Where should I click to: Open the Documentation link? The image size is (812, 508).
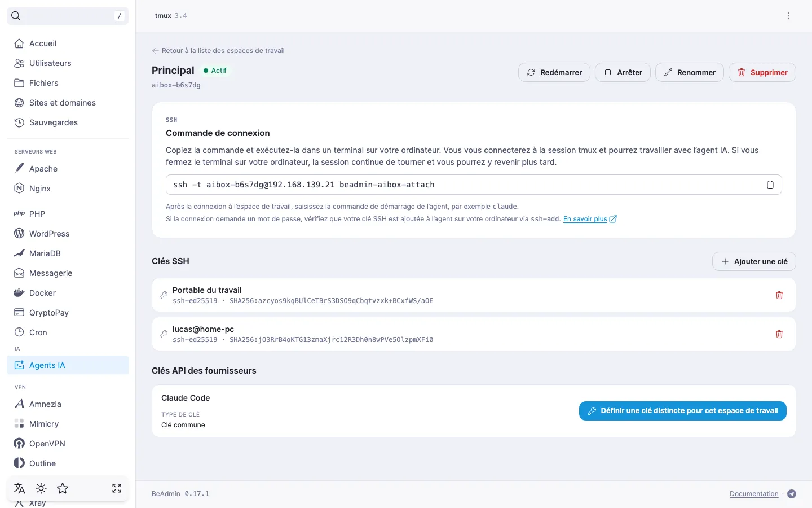point(754,494)
